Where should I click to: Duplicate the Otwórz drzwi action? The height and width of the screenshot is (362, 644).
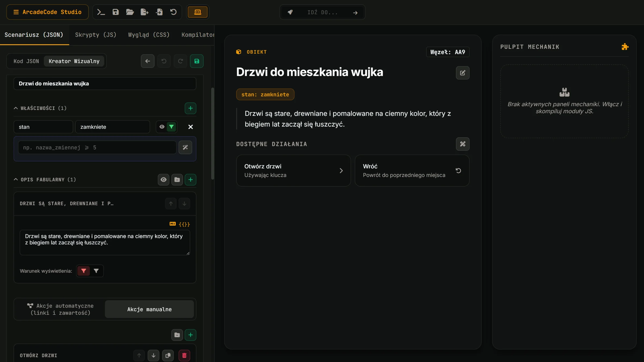click(x=168, y=355)
